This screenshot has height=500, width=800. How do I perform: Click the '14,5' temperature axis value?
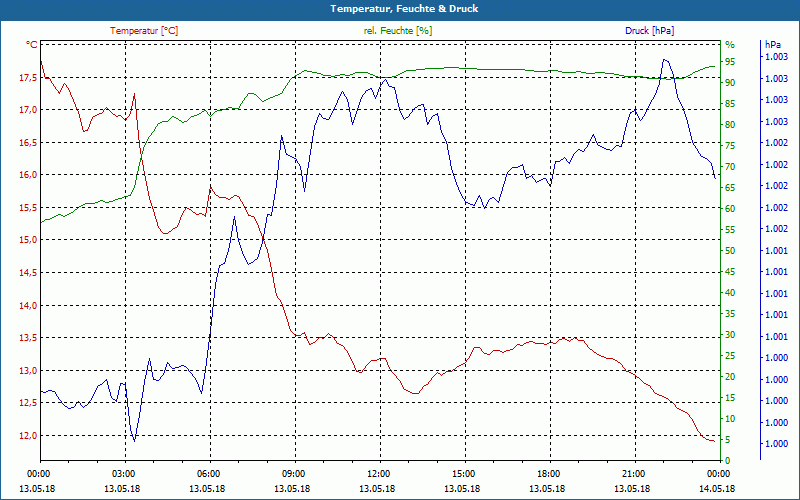(x=29, y=272)
